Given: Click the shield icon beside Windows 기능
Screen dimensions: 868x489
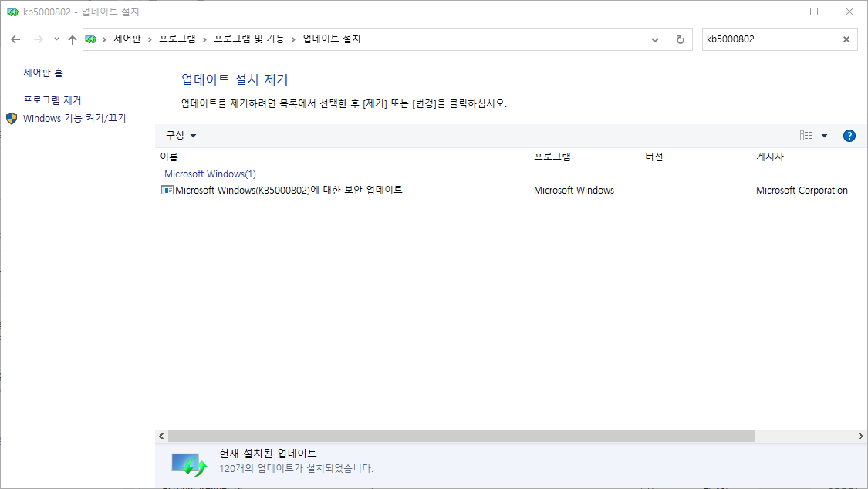Looking at the screenshot, I should pos(12,118).
